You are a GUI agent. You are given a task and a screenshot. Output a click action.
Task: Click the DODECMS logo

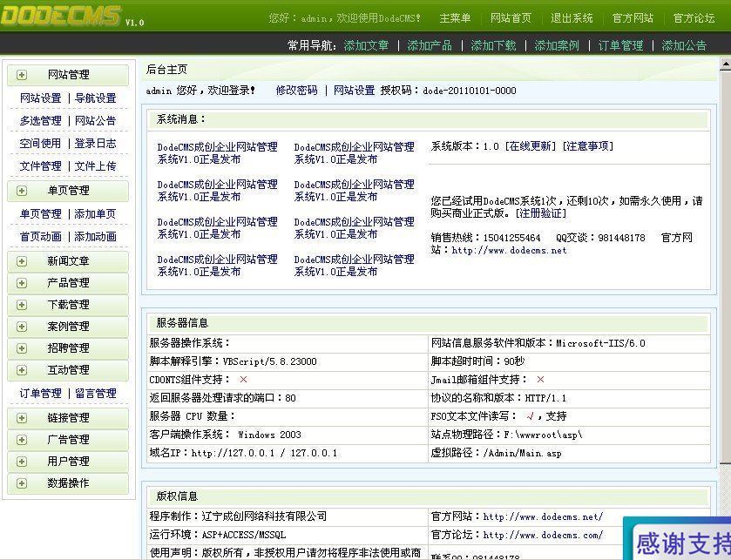point(61,16)
